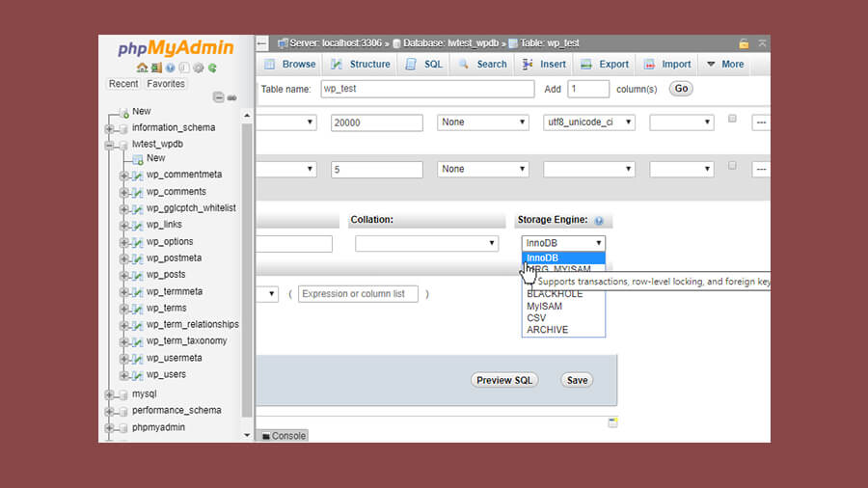
Task: Switch to the Export tab
Action: 605,65
